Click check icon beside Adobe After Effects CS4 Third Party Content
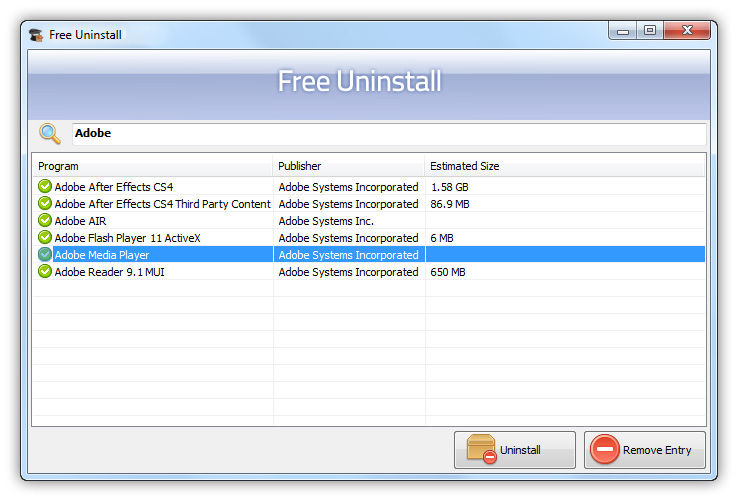The height and width of the screenshot is (501, 738). [45, 203]
